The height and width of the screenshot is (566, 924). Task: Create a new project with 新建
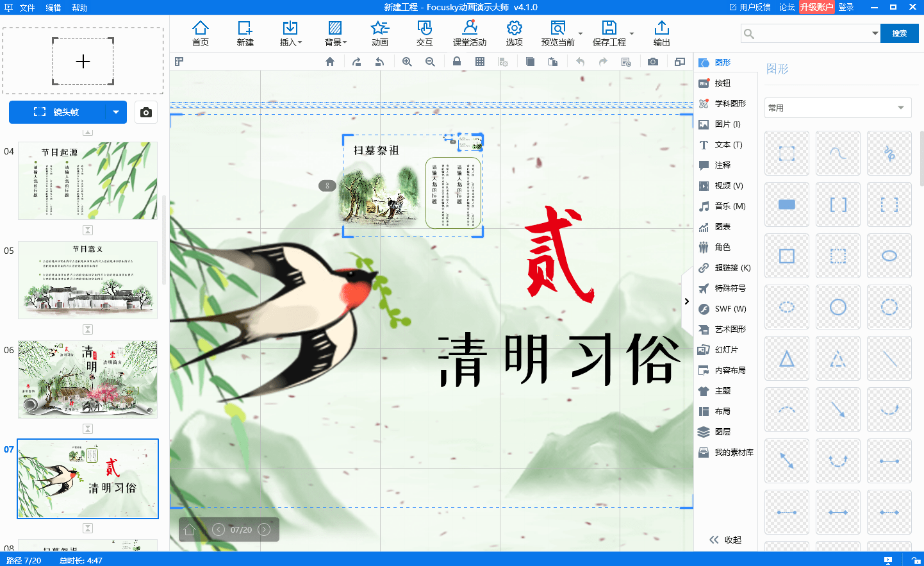[x=245, y=33]
